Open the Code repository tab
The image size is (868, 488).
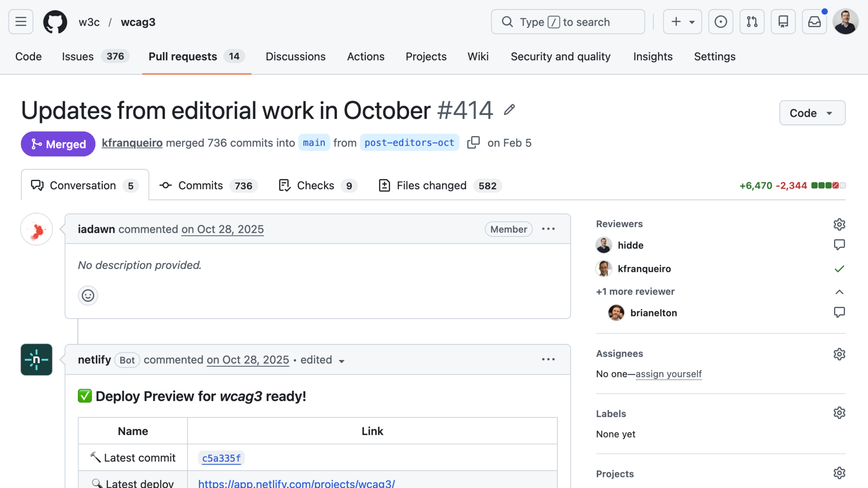tap(28, 56)
